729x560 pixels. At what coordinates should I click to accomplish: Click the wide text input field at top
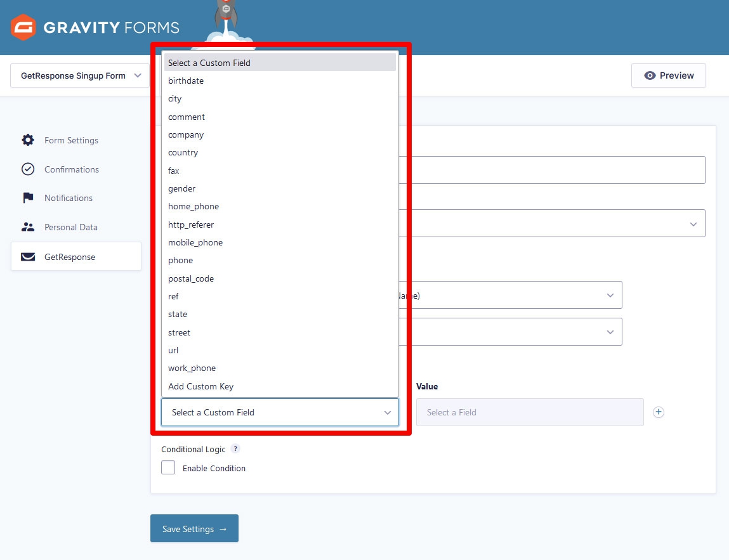click(x=552, y=169)
